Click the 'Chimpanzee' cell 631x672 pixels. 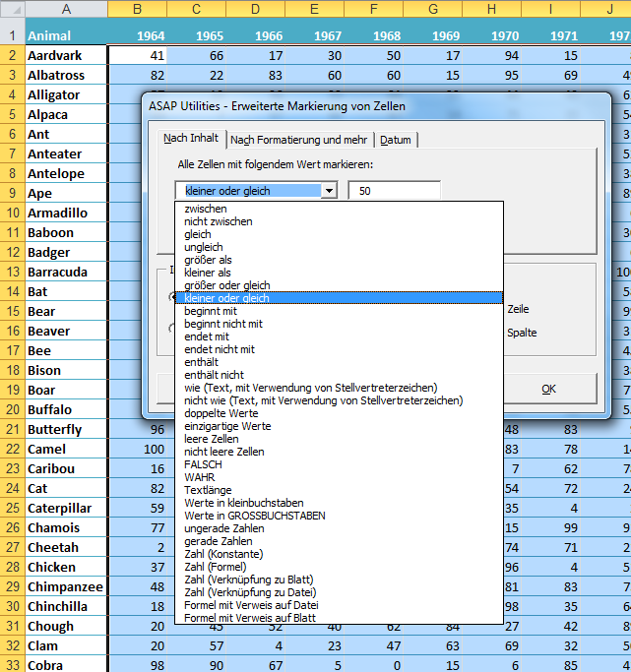coord(66,586)
